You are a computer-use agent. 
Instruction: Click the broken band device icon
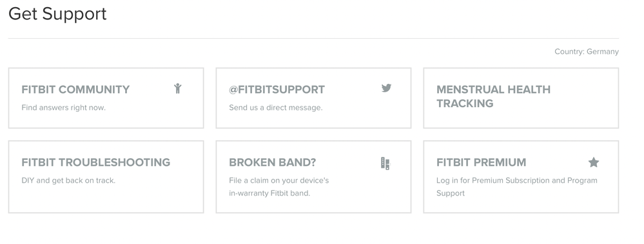[385, 163]
